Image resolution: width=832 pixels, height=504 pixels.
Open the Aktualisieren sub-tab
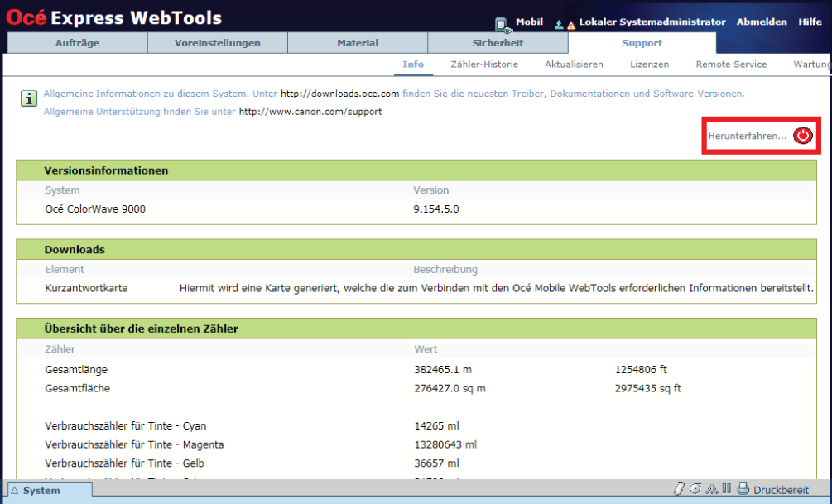click(575, 65)
